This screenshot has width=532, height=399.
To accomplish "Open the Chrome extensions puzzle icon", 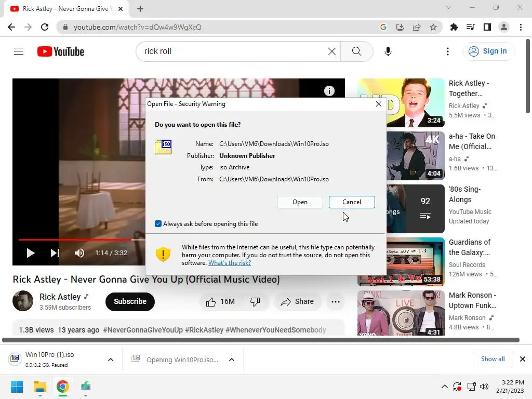I will click(x=454, y=27).
